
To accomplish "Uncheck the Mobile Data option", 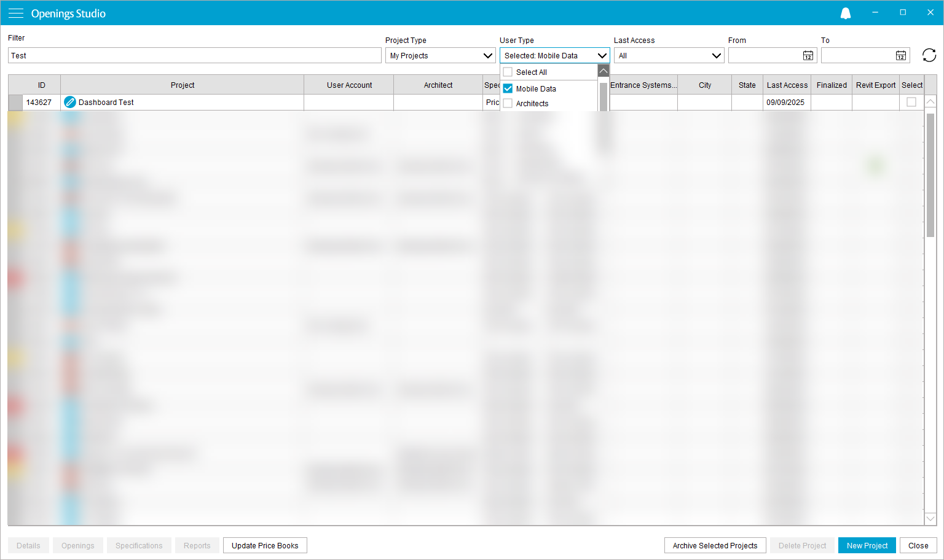I will pos(508,89).
